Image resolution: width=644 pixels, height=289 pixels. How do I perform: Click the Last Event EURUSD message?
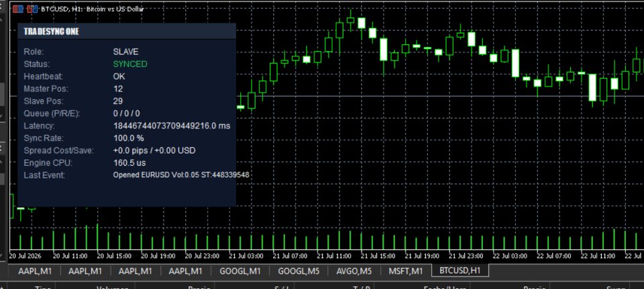tap(181, 175)
